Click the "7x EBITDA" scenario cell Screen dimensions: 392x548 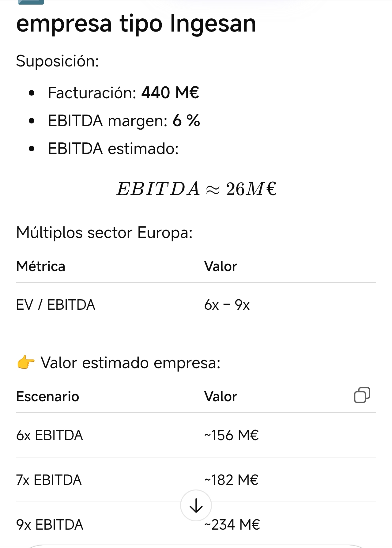point(49,480)
